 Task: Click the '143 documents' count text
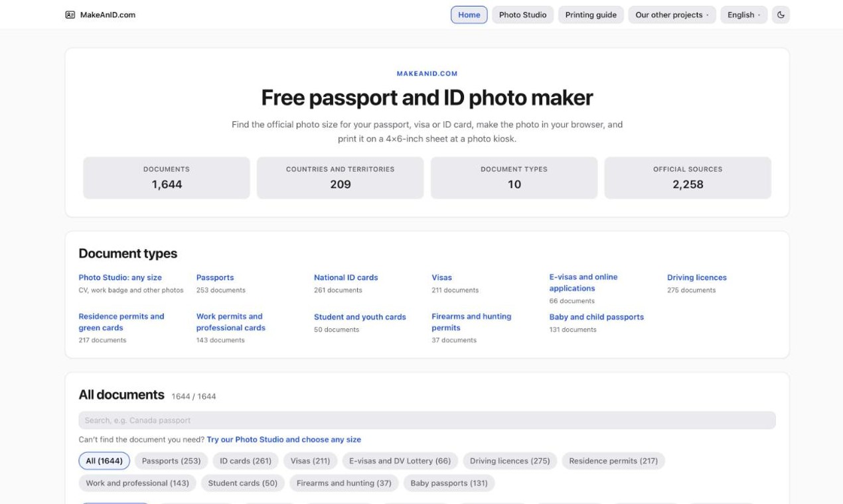(220, 340)
